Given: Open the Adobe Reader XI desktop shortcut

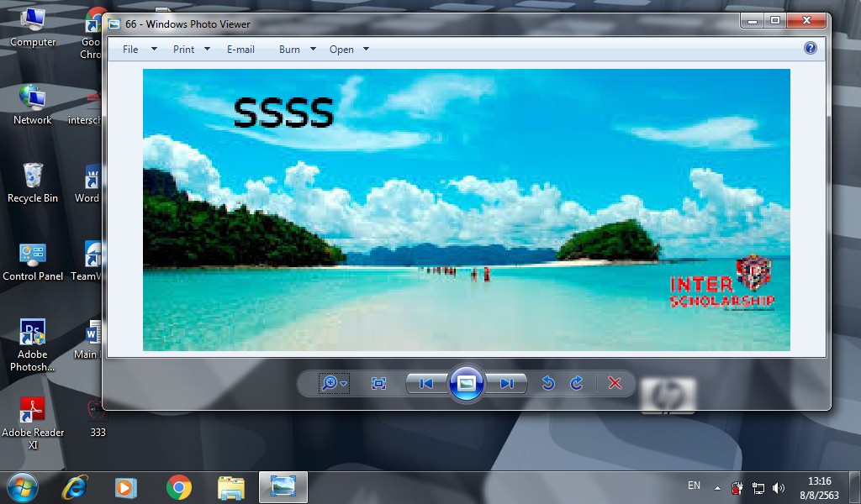Looking at the screenshot, I should (x=33, y=420).
